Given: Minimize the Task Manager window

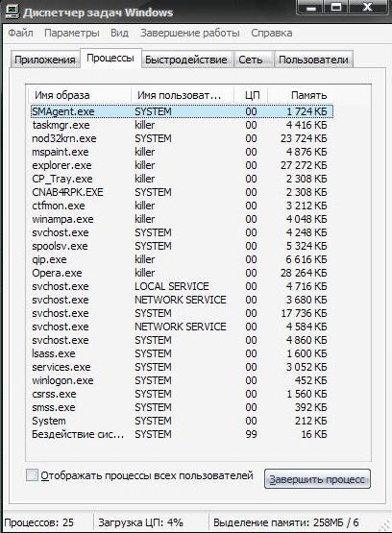Looking at the screenshot, I should pos(311,7).
